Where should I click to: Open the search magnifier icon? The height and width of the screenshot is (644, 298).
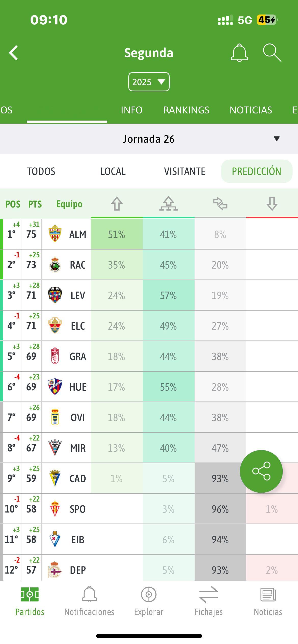pos(272,53)
